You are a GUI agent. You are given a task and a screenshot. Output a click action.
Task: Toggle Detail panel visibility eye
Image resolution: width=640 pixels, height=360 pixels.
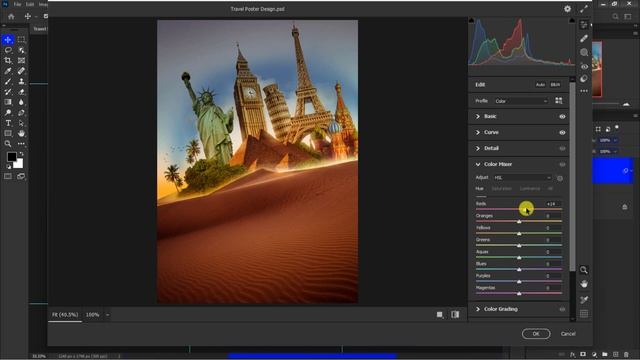[x=562, y=149]
